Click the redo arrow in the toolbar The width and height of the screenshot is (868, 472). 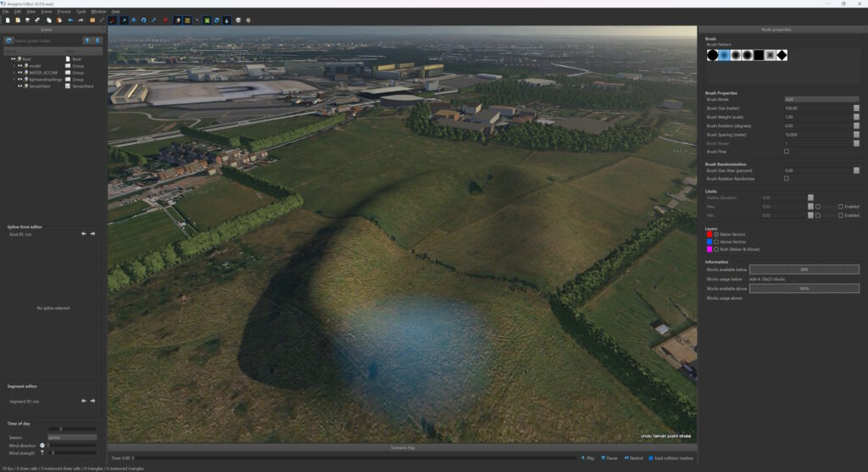pos(81,20)
